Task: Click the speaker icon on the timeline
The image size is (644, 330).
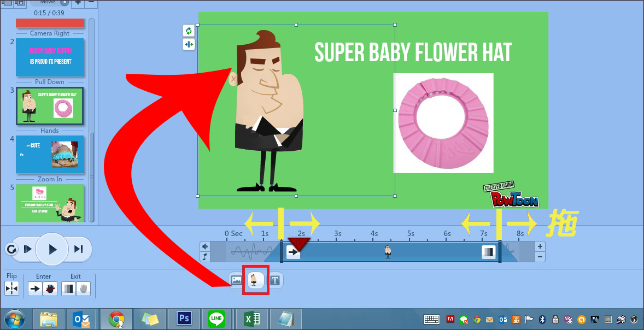Action: (205, 246)
